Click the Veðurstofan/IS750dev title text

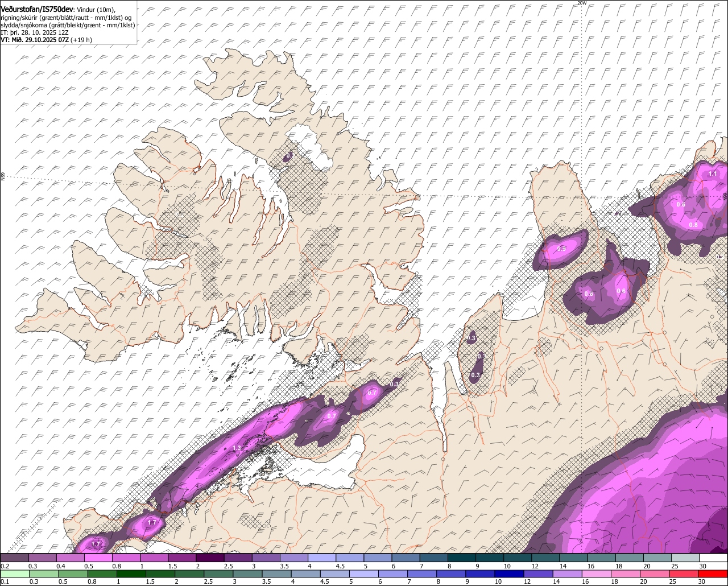pyautogui.click(x=36, y=9)
